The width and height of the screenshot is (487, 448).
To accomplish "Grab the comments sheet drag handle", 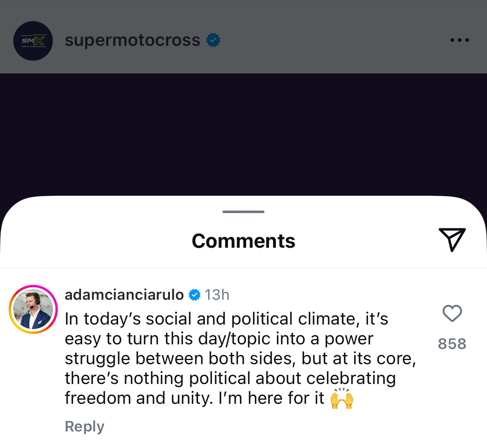I will pyautogui.click(x=243, y=212).
